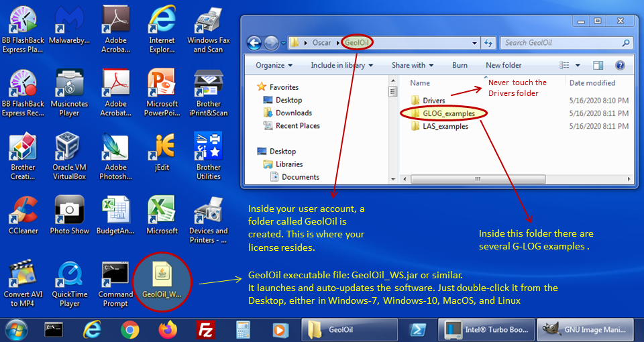
Task: Select Command Prompt desktop shortcut
Action: (x=116, y=283)
